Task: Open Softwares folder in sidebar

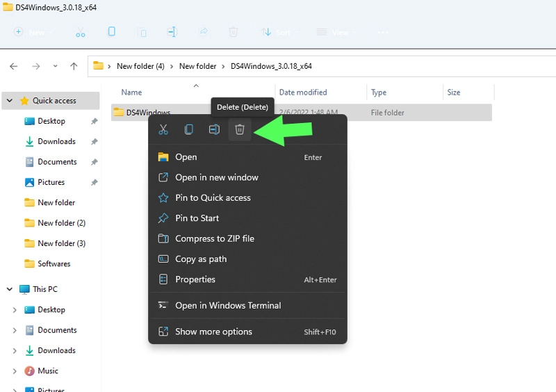Action: (x=54, y=263)
